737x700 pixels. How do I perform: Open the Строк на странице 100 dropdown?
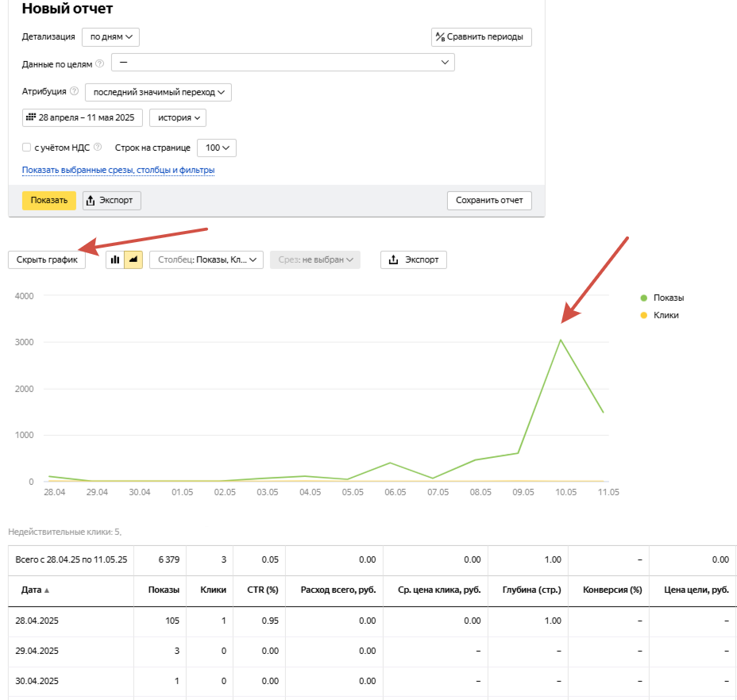(x=217, y=148)
